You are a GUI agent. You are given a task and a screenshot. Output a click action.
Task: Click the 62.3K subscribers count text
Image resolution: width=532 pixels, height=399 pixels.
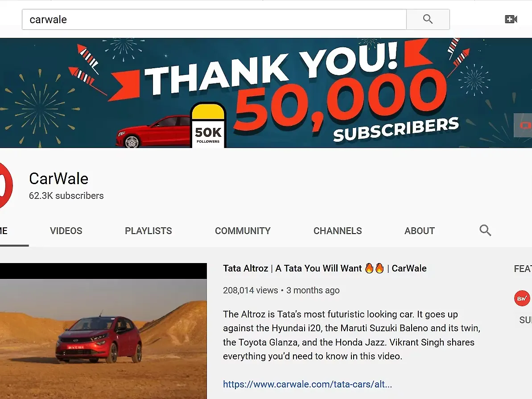pyautogui.click(x=66, y=196)
